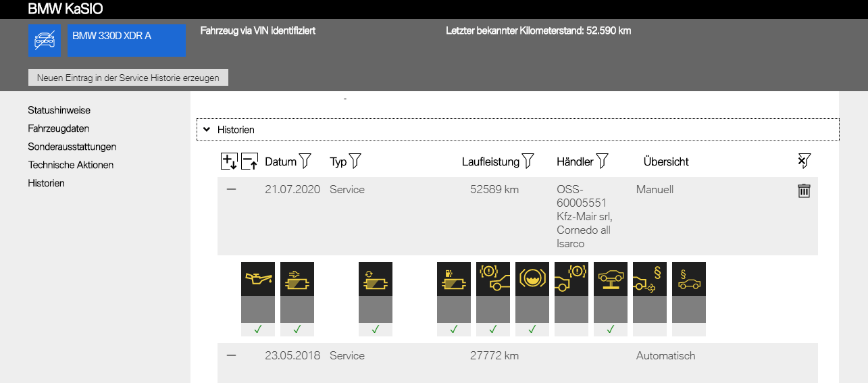The width and height of the screenshot is (868, 383).
Task: Click the statutory vehicle inspection § icon
Action: 689,279
